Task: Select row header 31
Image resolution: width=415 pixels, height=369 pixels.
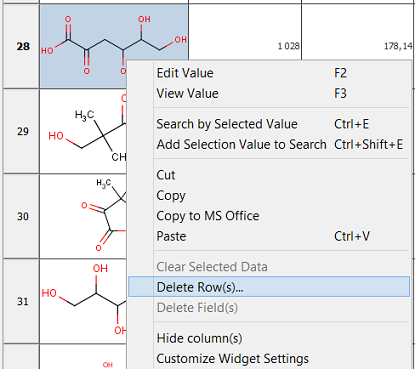Action: tap(22, 301)
